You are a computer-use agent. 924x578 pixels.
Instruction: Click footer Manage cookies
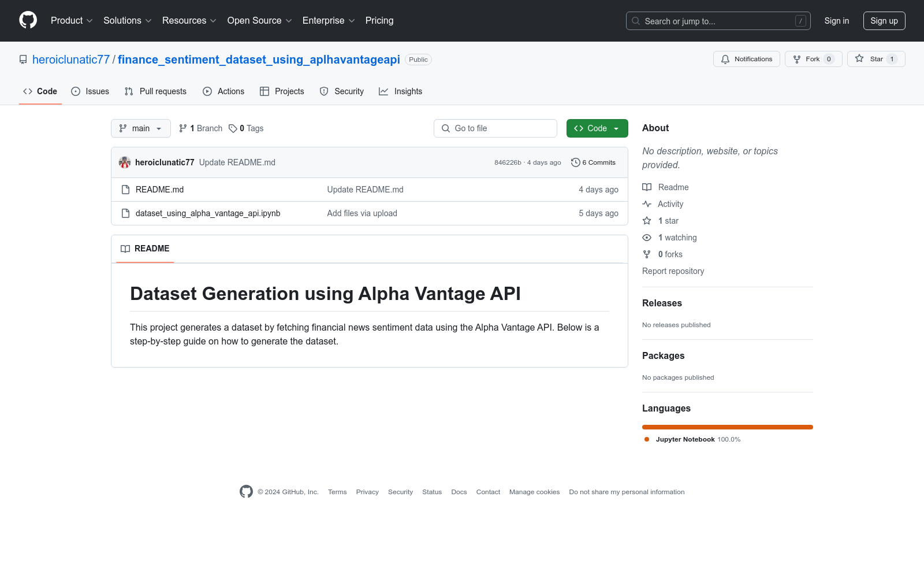[x=534, y=492]
